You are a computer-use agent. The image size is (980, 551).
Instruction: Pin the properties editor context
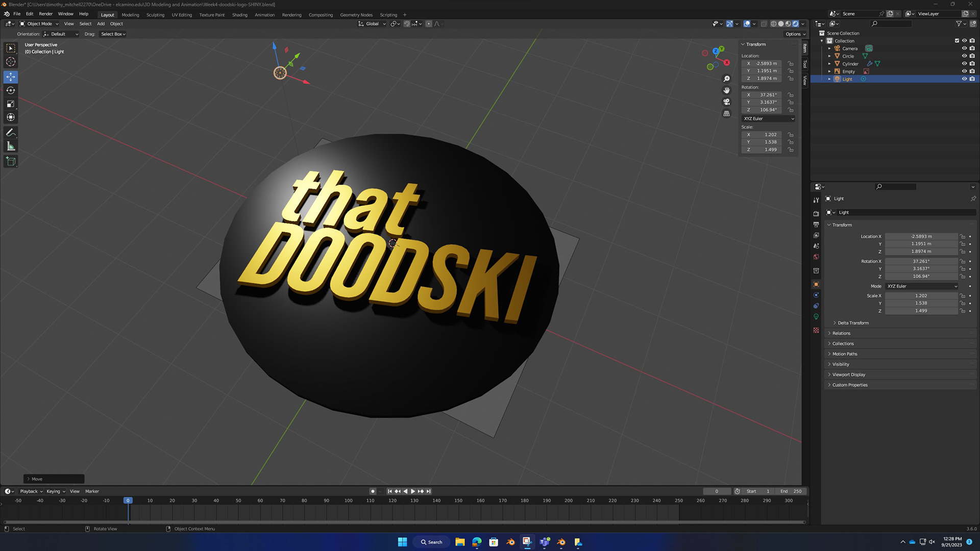[x=973, y=198]
